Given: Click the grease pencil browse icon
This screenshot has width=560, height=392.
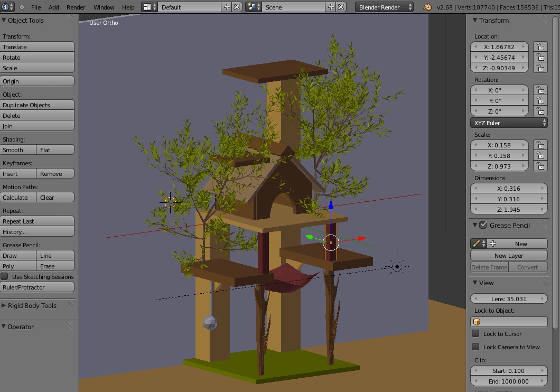Looking at the screenshot, I should pyautogui.click(x=479, y=244).
